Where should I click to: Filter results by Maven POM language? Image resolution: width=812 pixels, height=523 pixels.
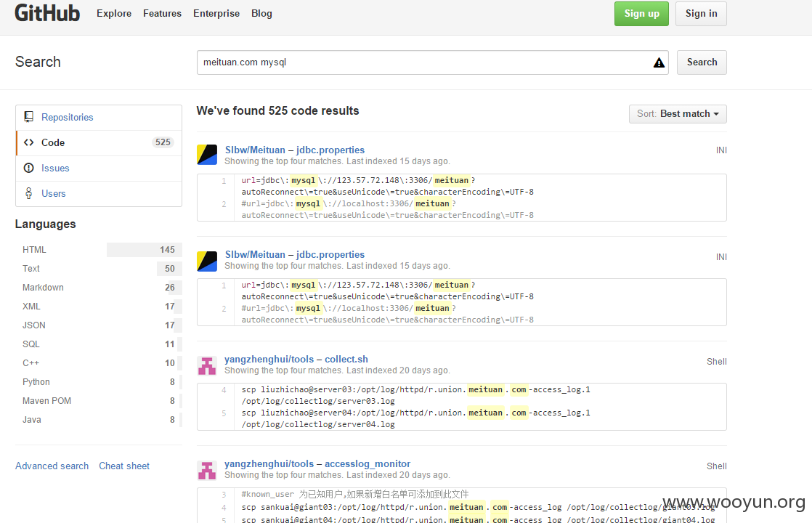tap(99, 401)
